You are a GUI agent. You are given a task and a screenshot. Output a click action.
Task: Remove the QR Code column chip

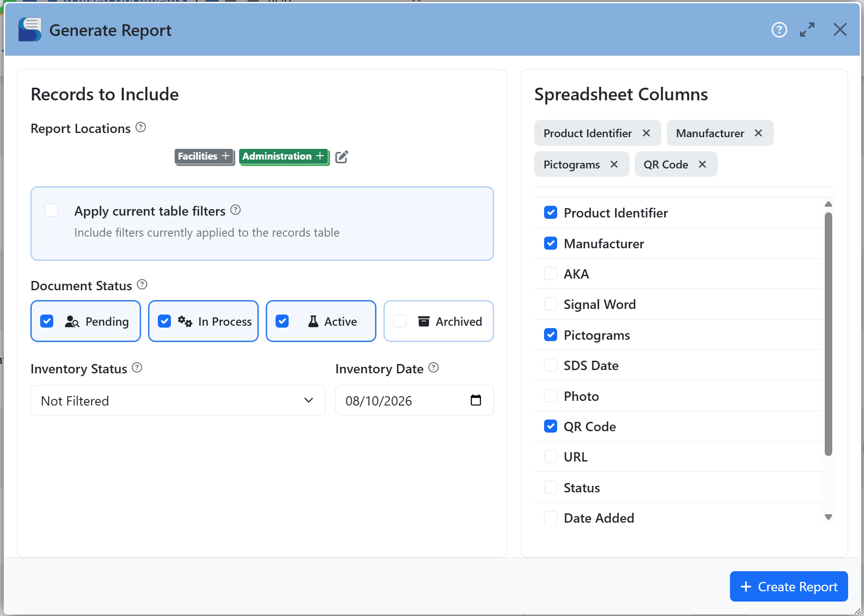(x=702, y=164)
